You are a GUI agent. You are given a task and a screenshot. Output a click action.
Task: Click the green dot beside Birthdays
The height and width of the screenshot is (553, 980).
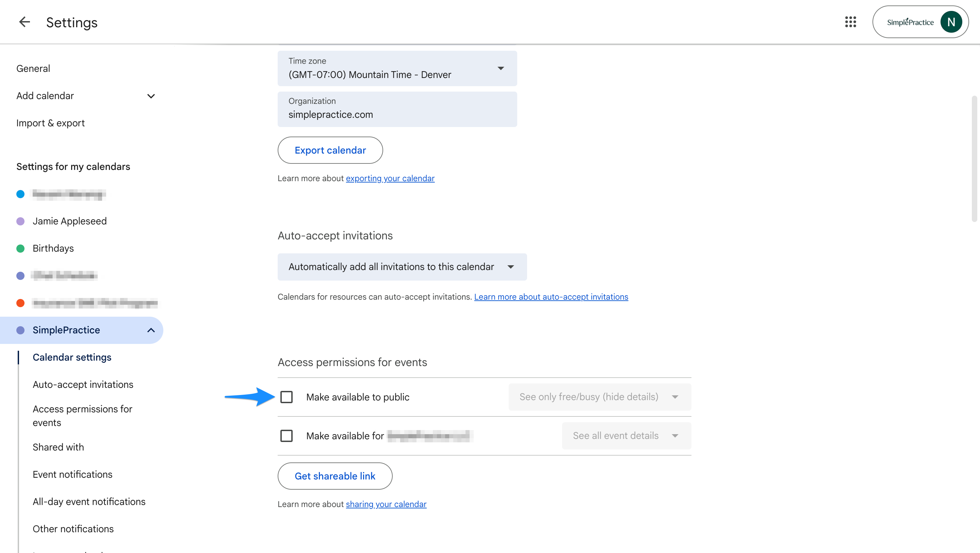coord(20,249)
